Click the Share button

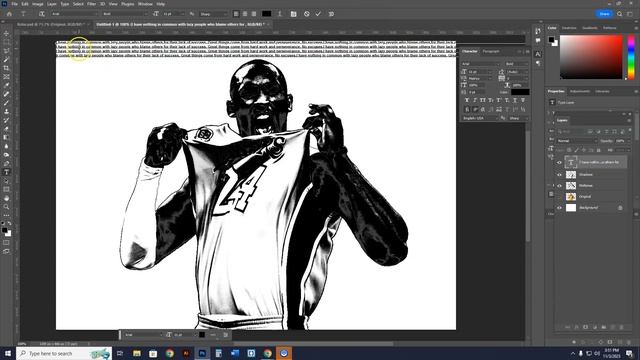tap(604, 14)
